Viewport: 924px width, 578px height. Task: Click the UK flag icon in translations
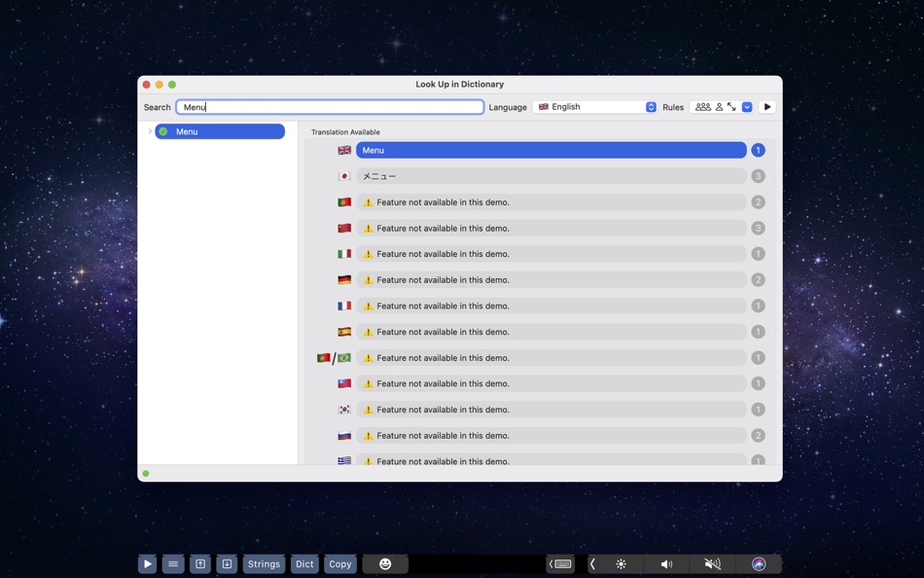tap(344, 151)
